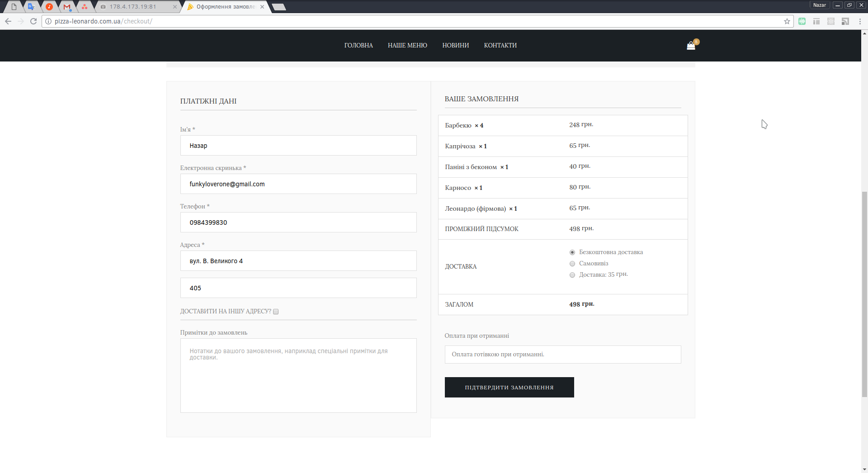Open the НОВИНИ menu item
Viewport: 868px width, 473px height.
tap(456, 45)
